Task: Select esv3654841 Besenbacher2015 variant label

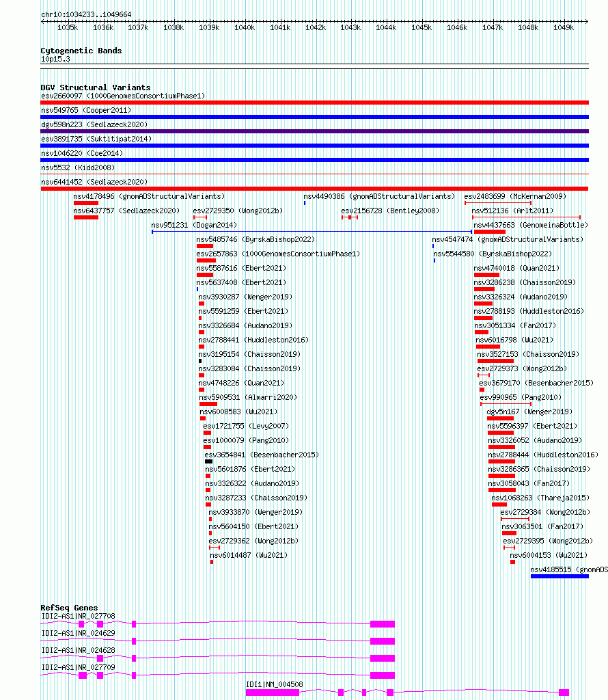Action: [262, 455]
